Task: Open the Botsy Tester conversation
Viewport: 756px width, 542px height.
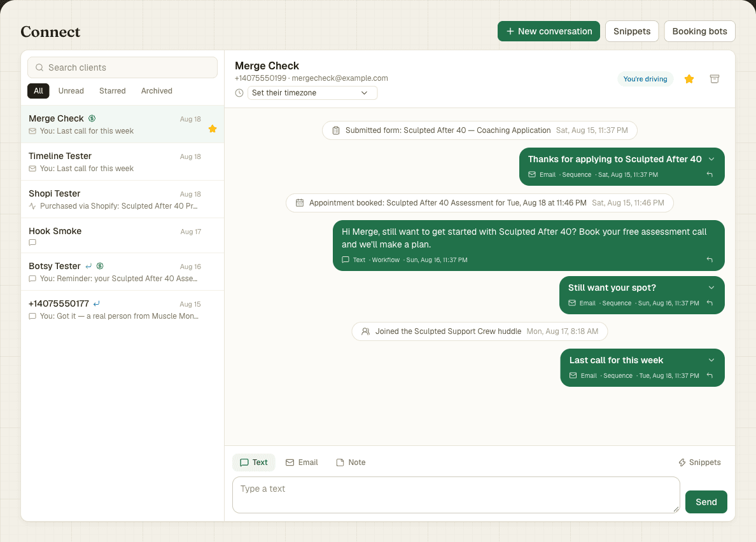Action: 122,272
